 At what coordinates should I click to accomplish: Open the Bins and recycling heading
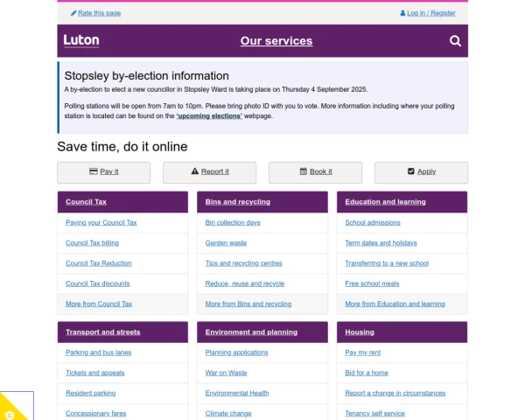pyautogui.click(x=237, y=202)
